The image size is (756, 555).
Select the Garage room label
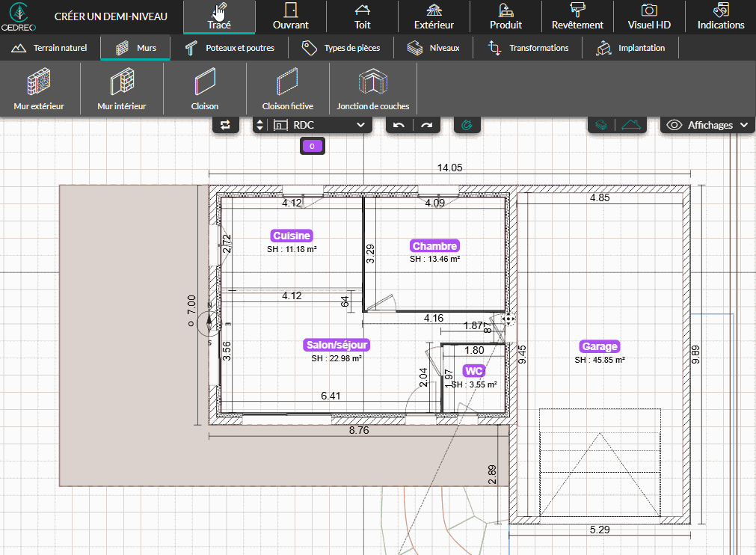click(x=600, y=346)
